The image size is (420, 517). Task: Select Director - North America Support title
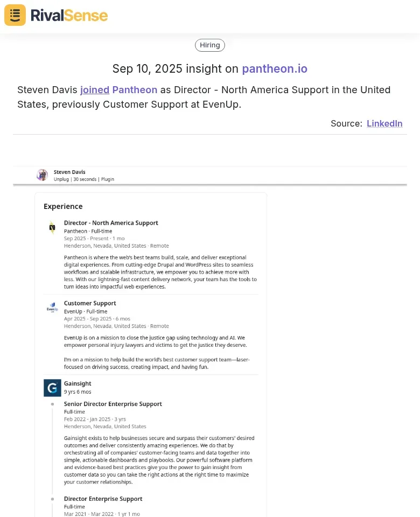tap(111, 223)
